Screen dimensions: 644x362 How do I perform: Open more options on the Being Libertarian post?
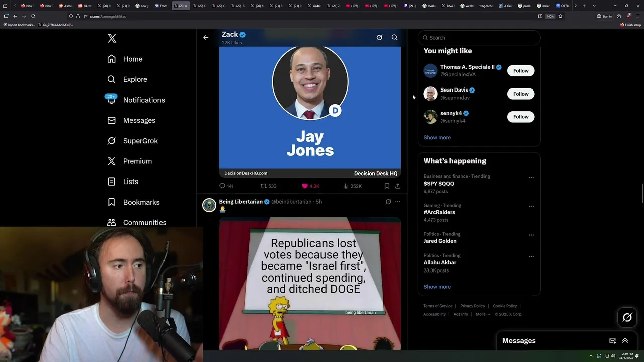point(398,202)
